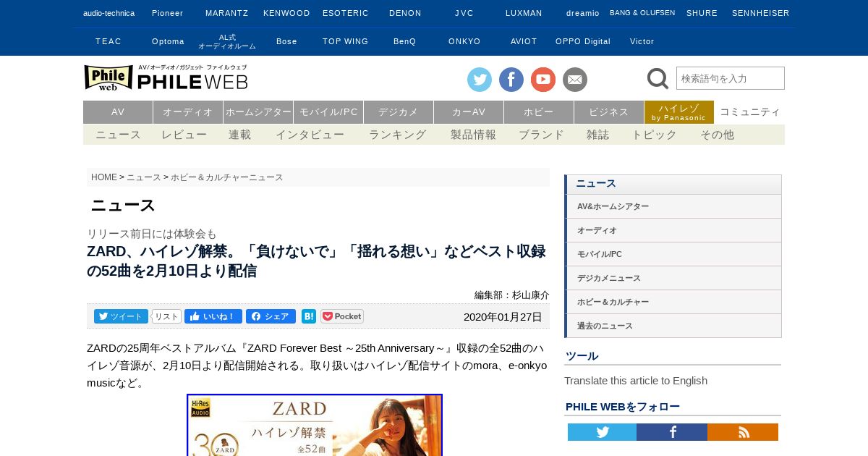Click the Facebook シェア share button

click(271, 316)
